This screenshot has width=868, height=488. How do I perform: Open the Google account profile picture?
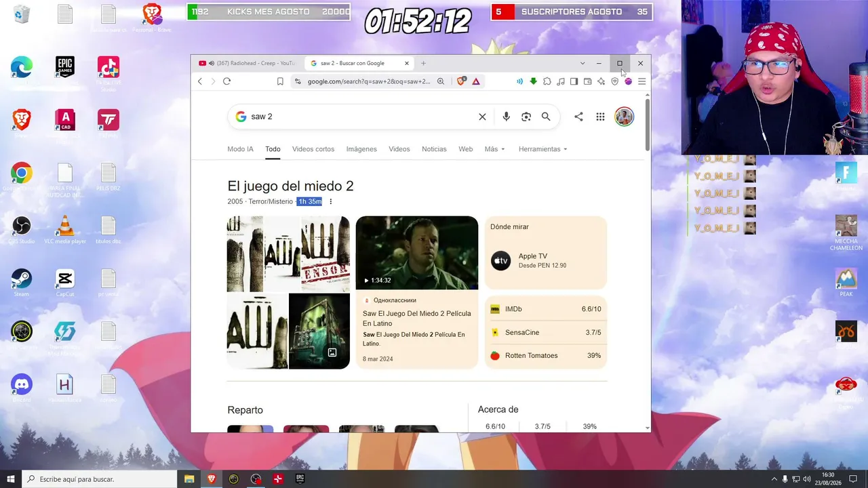click(x=624, y=117)
